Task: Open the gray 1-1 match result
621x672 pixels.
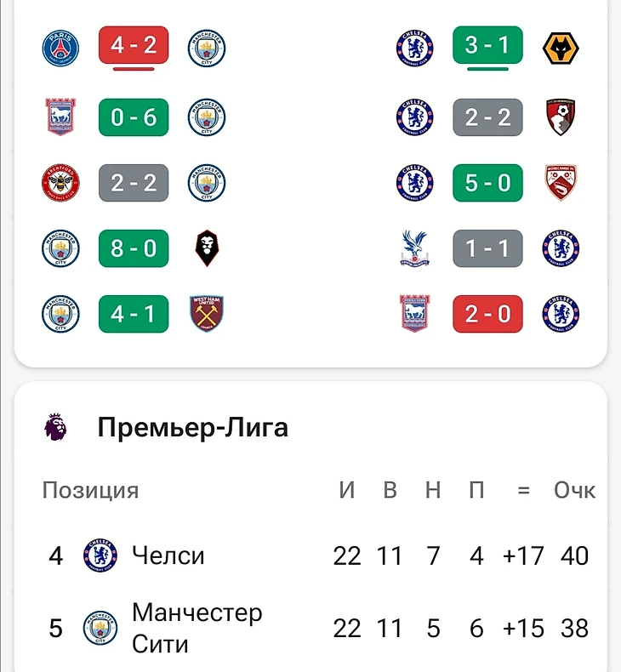Action: click(x=487, y=248)
